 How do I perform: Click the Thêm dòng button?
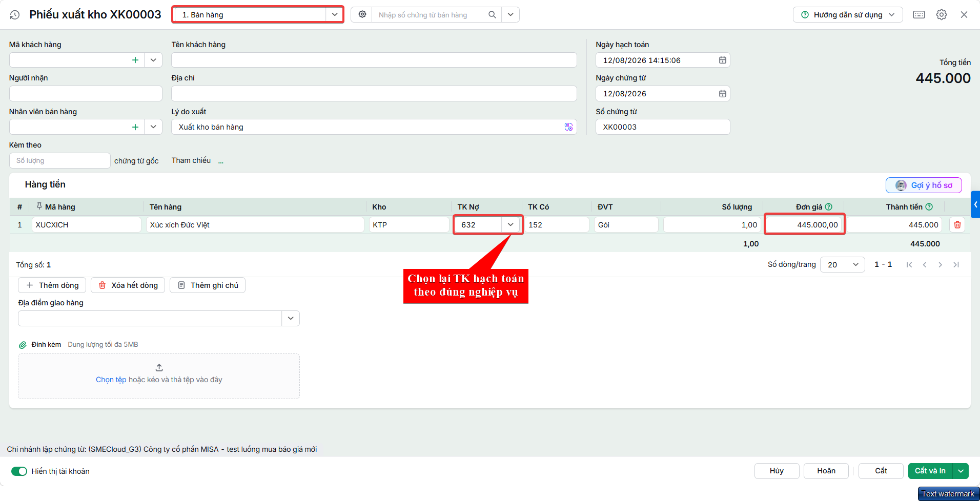pyautogui.click(x=52, y=285)
